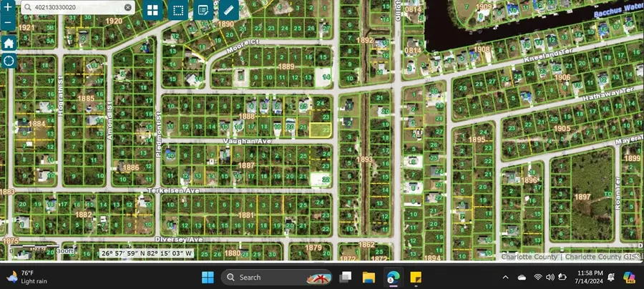Viewport: 644px width, 289px height.
Task: Zoom in on the map
Action: [x=8, y=7]
